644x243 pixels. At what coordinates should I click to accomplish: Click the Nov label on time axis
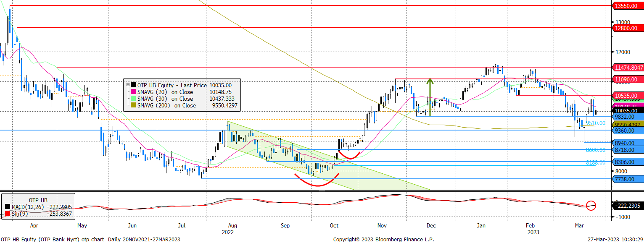[x=382, y=225]
